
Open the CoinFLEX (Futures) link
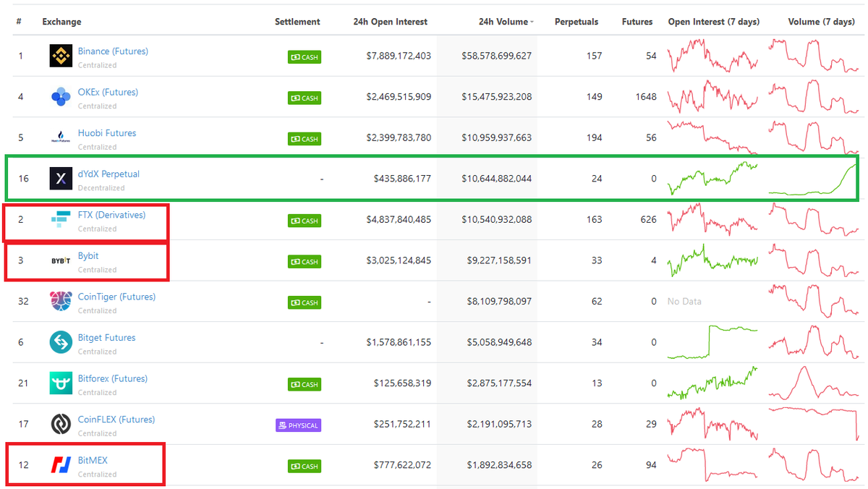coord(116,420)
